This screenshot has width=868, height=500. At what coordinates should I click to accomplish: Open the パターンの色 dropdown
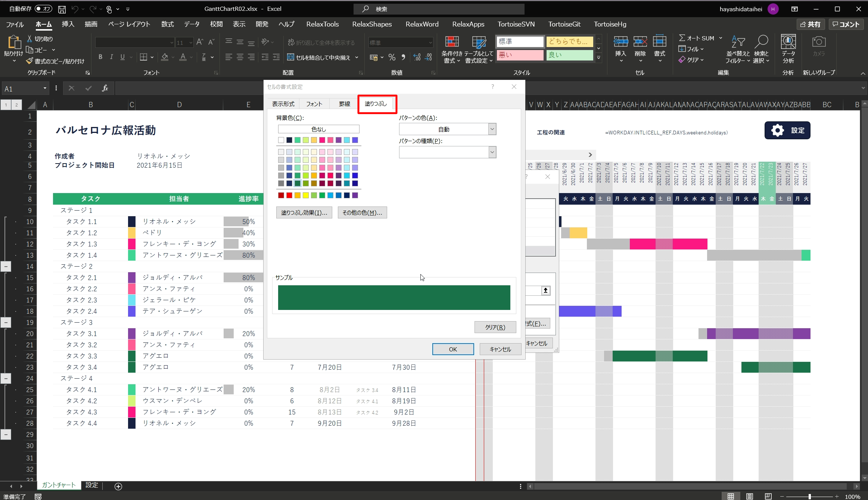pyautogui.click(x=492, y=129)
